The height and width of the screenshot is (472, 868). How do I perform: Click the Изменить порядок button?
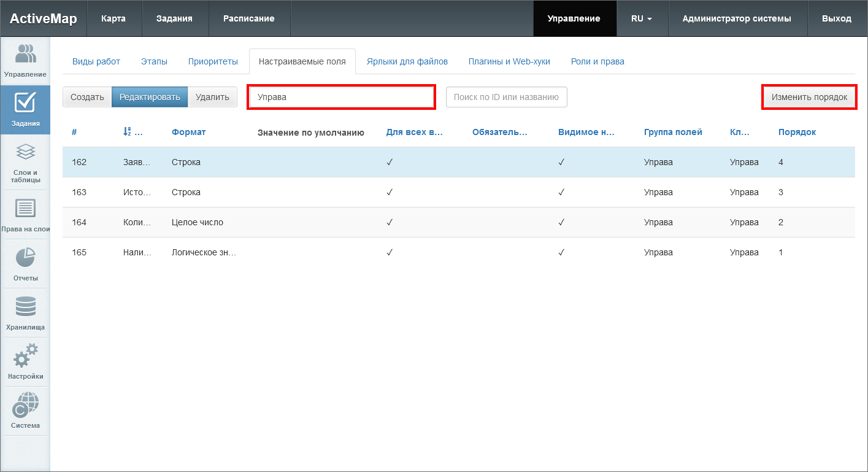pyautogui.click(x=809, y=97)
